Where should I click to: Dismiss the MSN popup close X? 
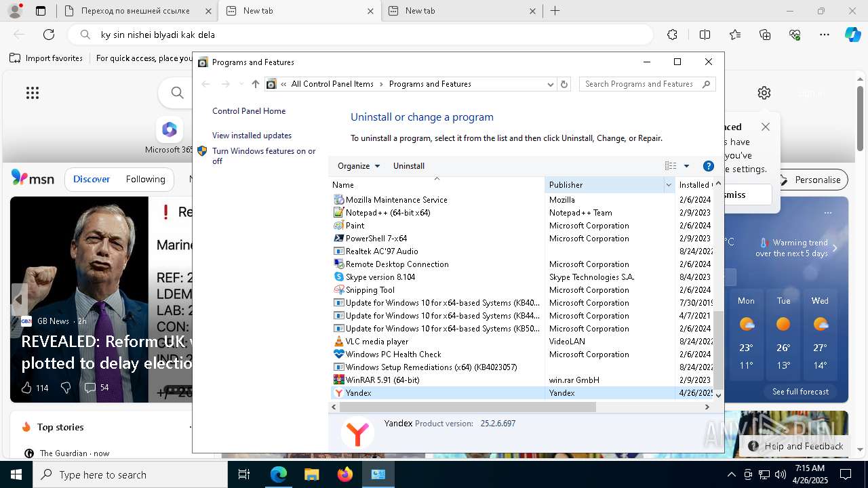766,127
